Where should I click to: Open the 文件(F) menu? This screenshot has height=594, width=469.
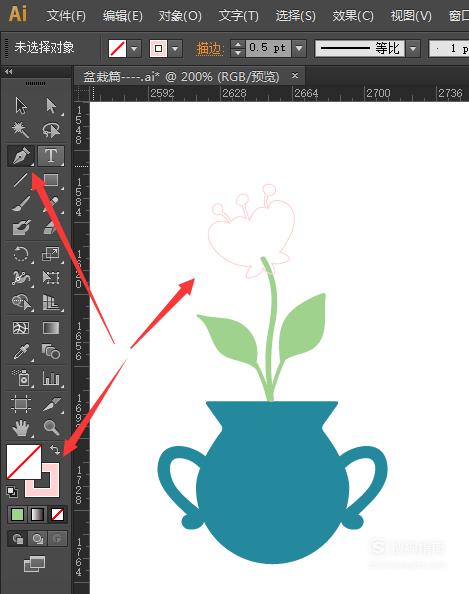click(x=66, y=16)
